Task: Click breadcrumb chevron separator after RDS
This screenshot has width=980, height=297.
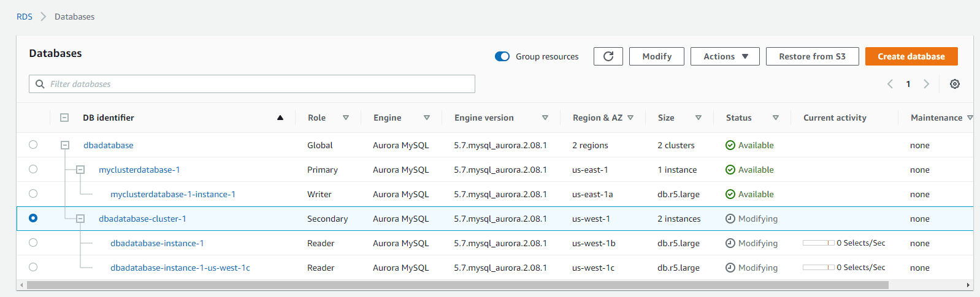Action: click(44, 17)
